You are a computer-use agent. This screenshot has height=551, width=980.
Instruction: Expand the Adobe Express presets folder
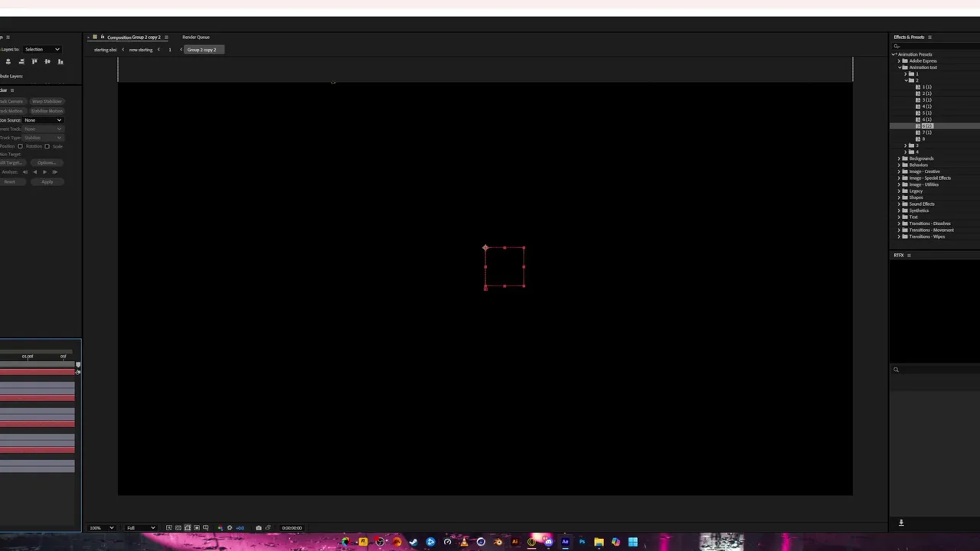pyautogui.click(x=900, y=60)
